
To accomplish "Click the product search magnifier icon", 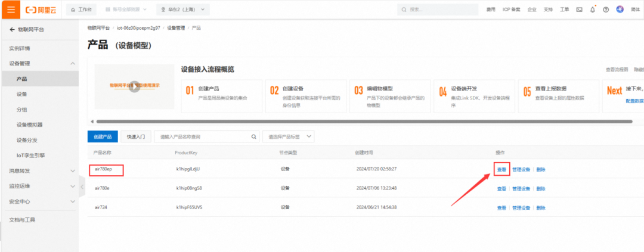I will coord(254,136).
